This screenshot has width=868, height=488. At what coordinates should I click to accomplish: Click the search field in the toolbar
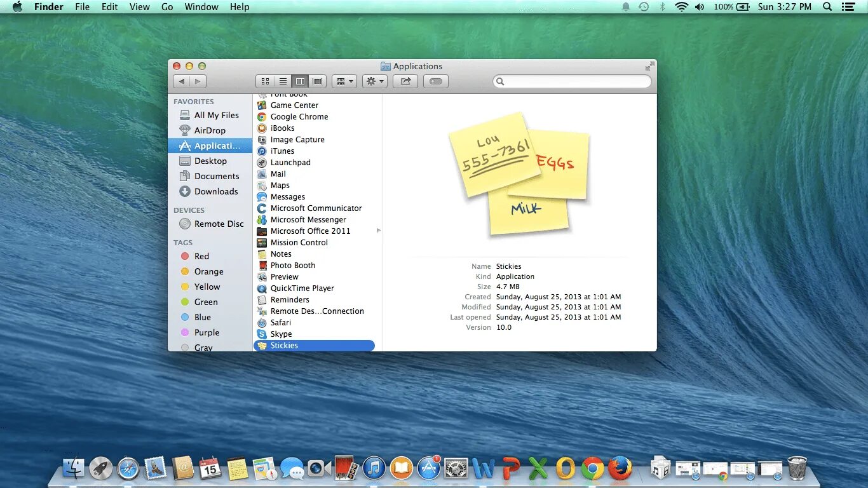coord(571,81)
